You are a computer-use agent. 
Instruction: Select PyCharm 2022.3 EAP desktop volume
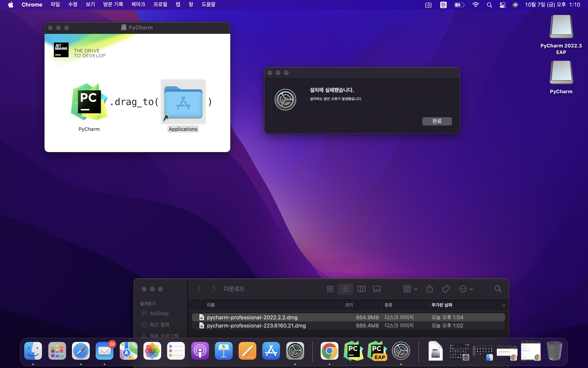click(561, 27)
